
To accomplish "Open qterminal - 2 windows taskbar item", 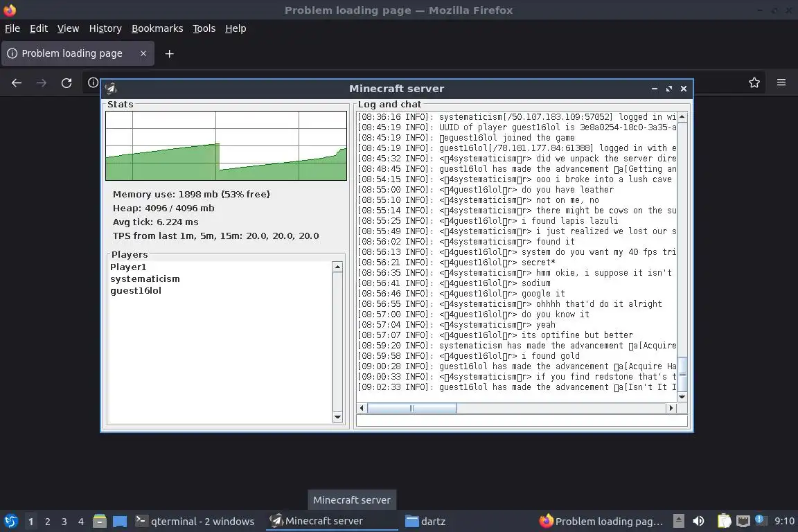I will tap(195, 522).
